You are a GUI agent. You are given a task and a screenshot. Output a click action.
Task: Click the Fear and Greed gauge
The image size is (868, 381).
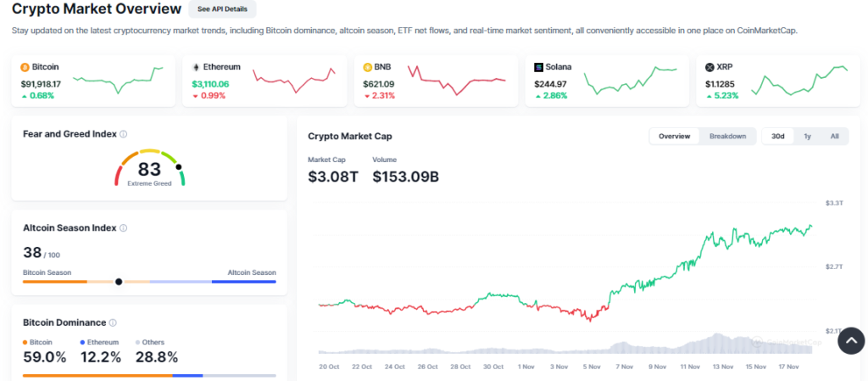pos(149,167)
